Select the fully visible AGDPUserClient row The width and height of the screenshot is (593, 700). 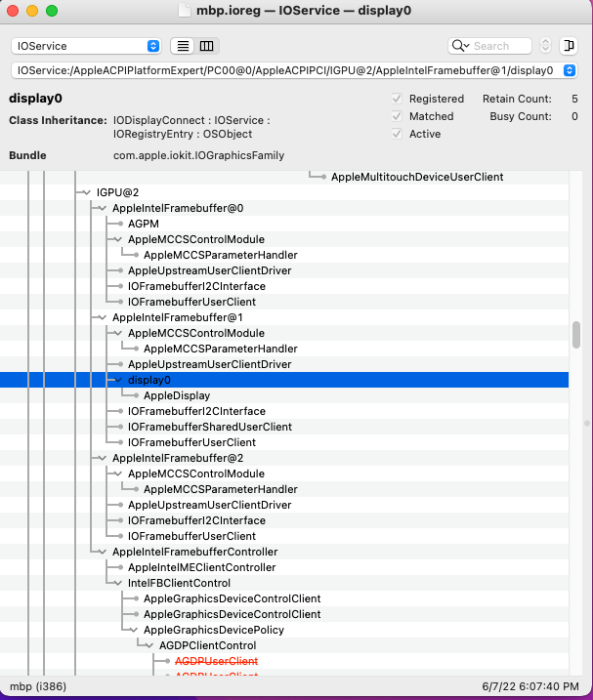[x=284, y=661]
